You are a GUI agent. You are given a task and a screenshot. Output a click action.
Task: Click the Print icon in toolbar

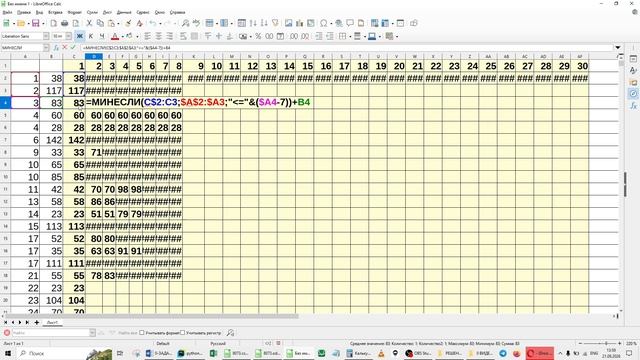pyautogui.click(x=64, y=23)
